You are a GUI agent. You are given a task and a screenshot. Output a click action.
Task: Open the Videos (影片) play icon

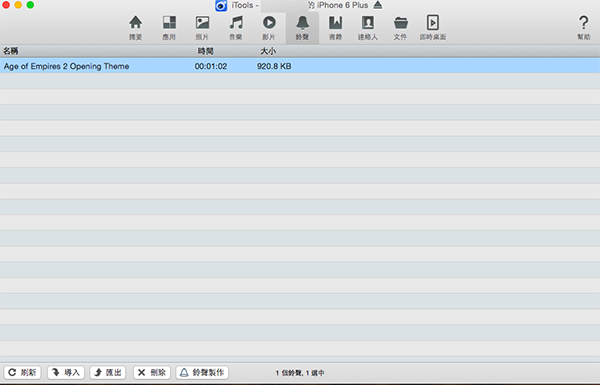269,28
